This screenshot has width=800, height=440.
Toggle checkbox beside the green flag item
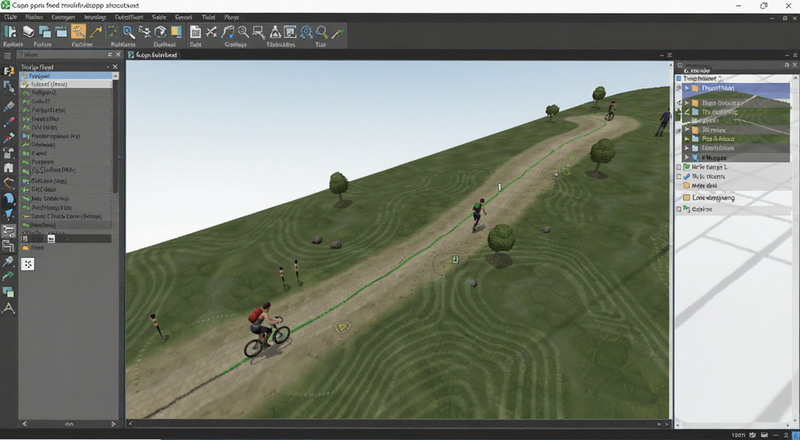[679, 167]
